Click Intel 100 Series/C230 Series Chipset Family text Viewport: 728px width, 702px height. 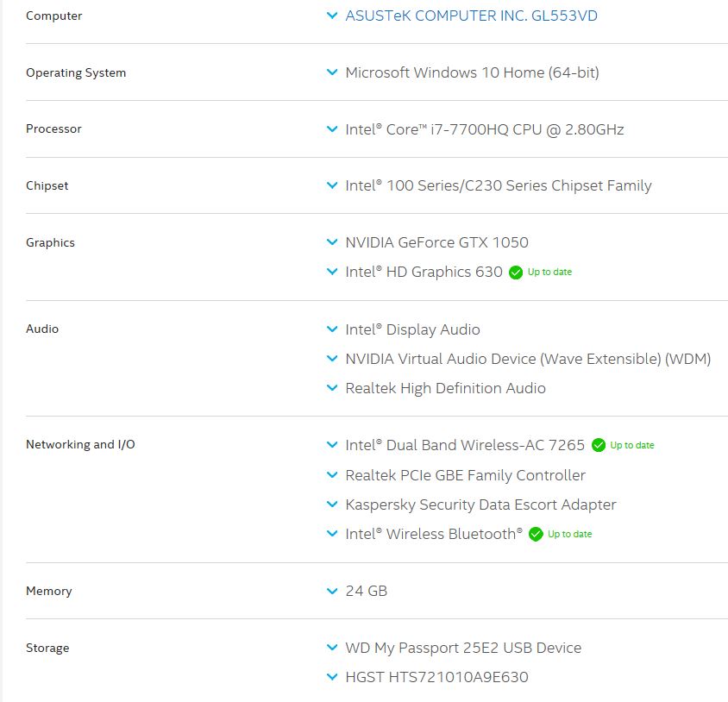click(499, 185)
